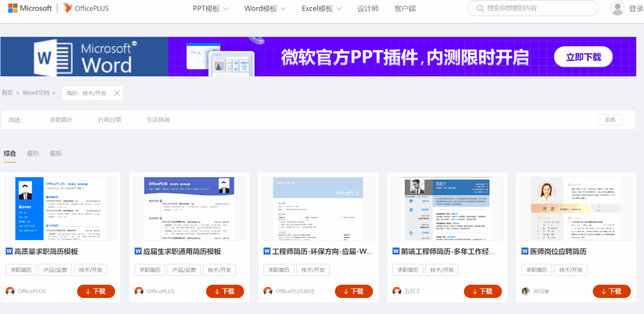Remove the 简历:技术/开发 filter with X
644x314 pixels.
click(117, 93)
